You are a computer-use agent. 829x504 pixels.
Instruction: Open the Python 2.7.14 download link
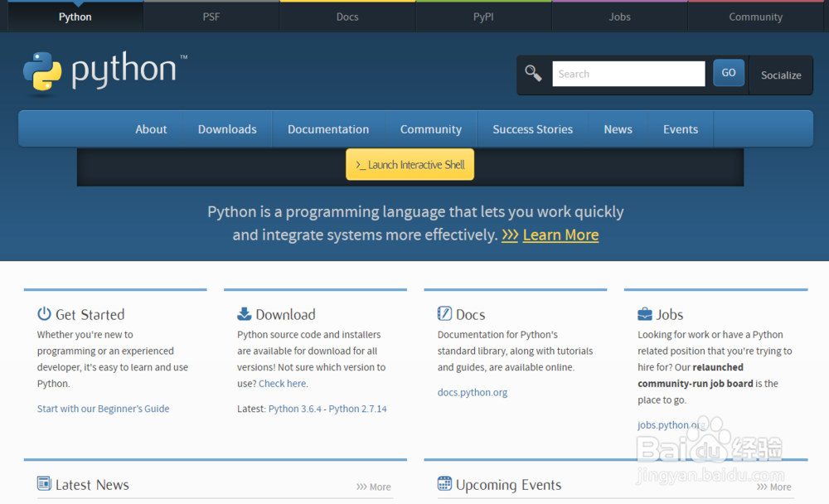[357, 409]
